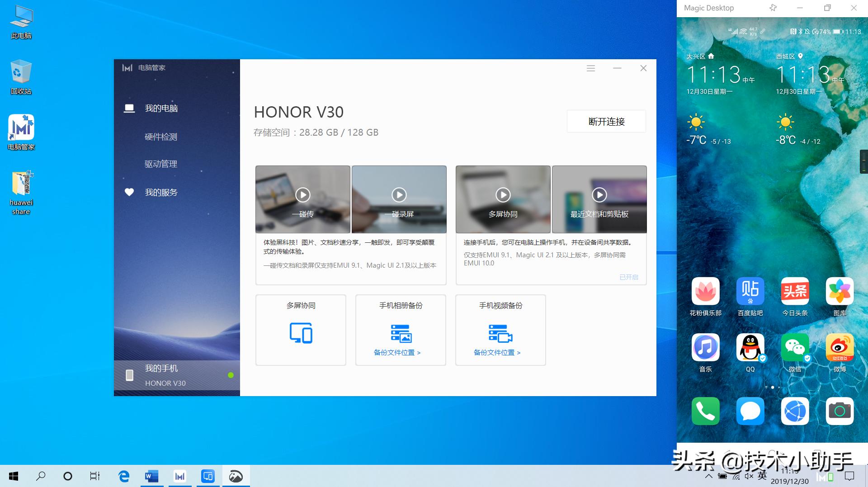The image size is (868, 487).
Task: Play the 一碰录屏 tutorial video
Action: click(x=399, y=195)
